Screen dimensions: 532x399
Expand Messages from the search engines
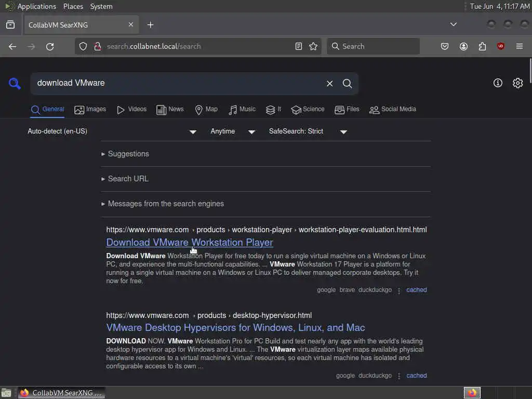(163, 204)
